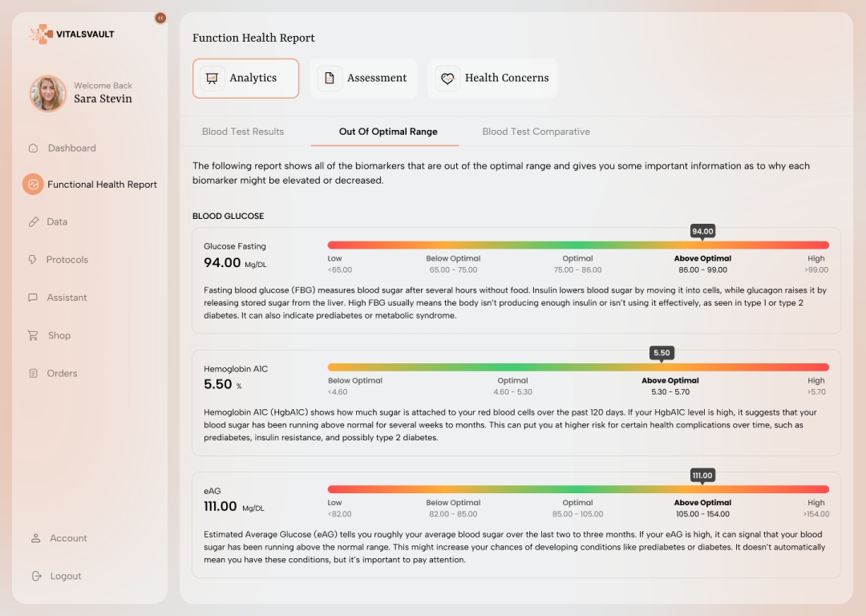Screen dimensions: 866x616
Task: Click the VitalsVault logo icon
Action: (x=41, y=34)
